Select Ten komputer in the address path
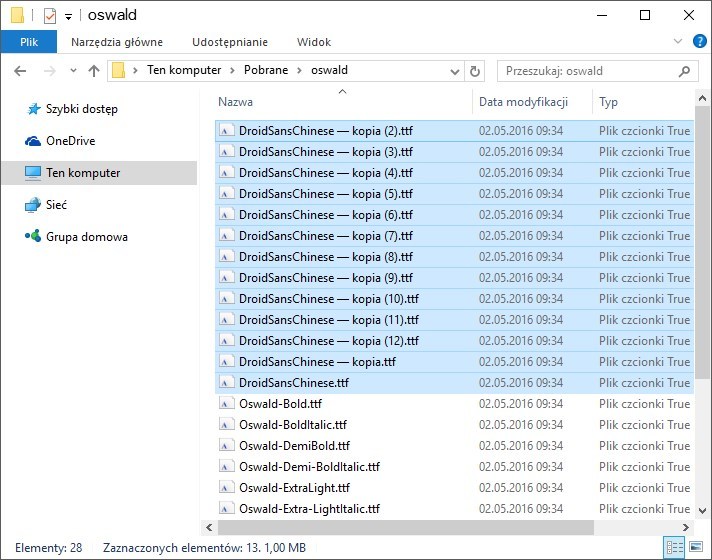The image size is (712, 560). 184,70
